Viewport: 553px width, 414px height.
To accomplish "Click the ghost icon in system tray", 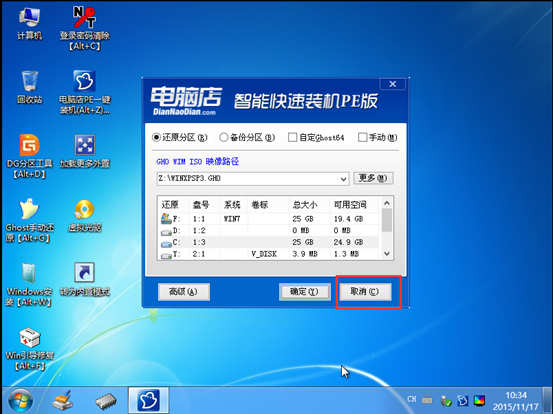I will coord(463,400).
